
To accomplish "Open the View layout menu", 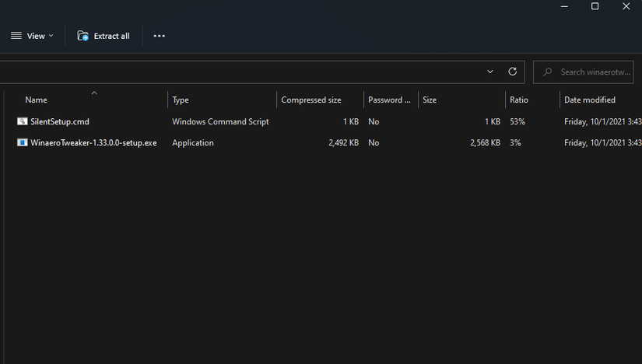I will pyautogui.click(x=32, y=36).
